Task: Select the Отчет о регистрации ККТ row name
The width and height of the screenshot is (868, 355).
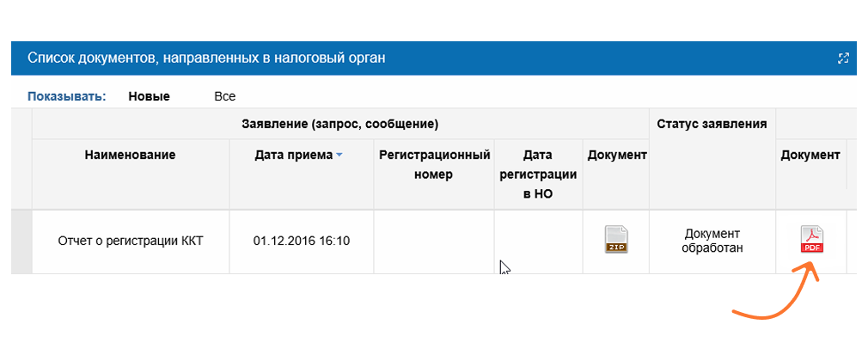Action: [x=131, y=242]
